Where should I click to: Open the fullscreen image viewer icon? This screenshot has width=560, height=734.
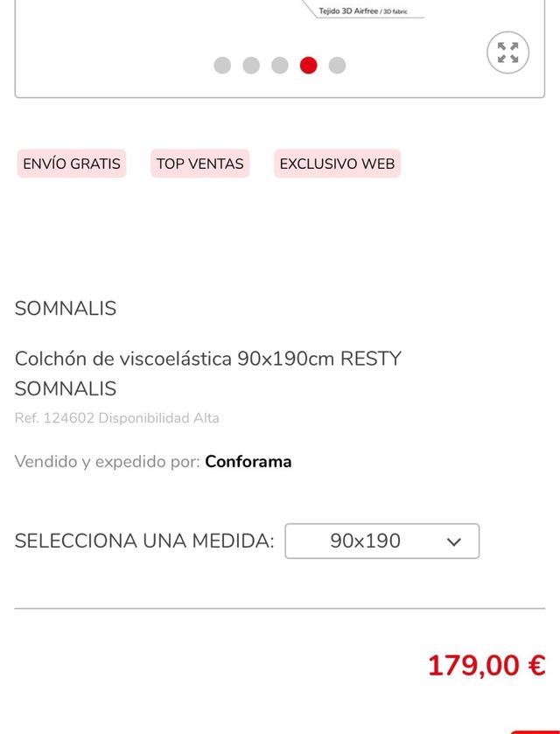[x=507, y=52]
